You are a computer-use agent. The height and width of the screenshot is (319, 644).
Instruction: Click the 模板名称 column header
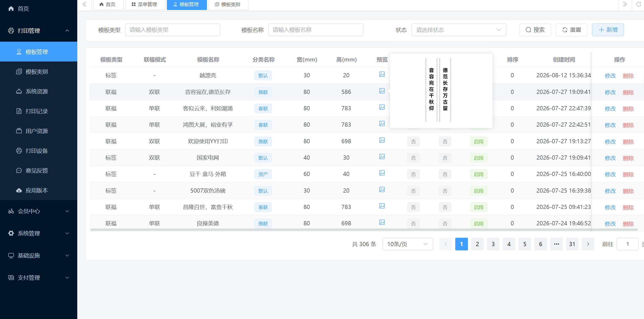pos(208,60)
